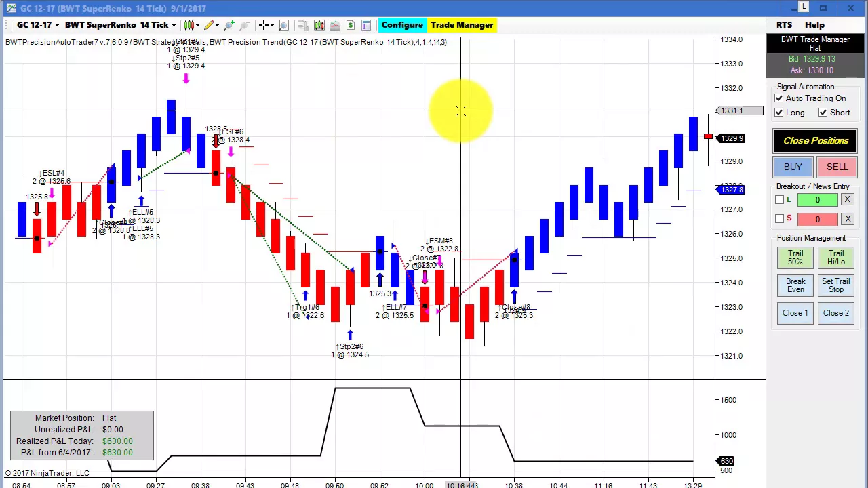Click the Market Position Flat value
Screen dimensions: 868x488
pos(109,418)
